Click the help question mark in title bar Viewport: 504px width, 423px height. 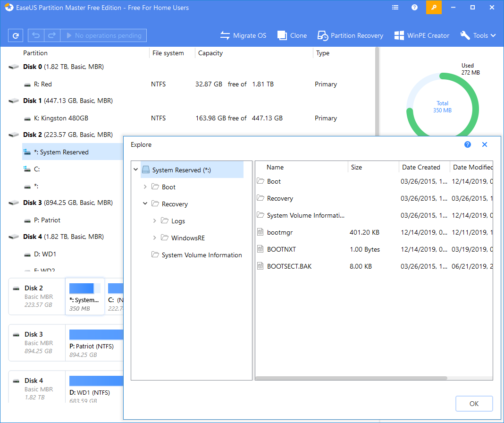[415, 8]
